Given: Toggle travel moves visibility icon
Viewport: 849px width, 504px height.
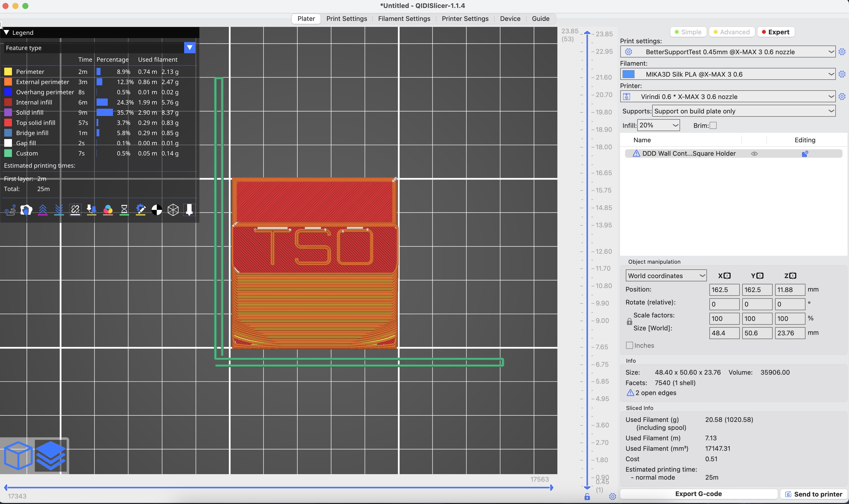Looking at the screenshot, I should coord(10,210).
